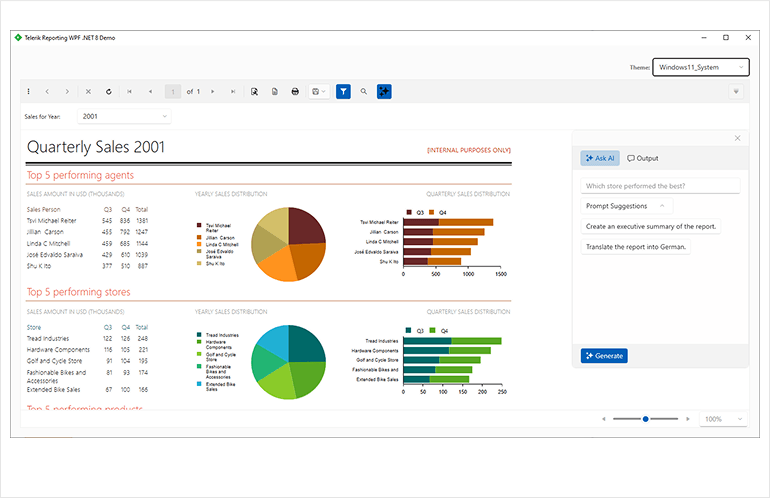Go to the first page
770x498 pixels.
(x=130, y=91)
